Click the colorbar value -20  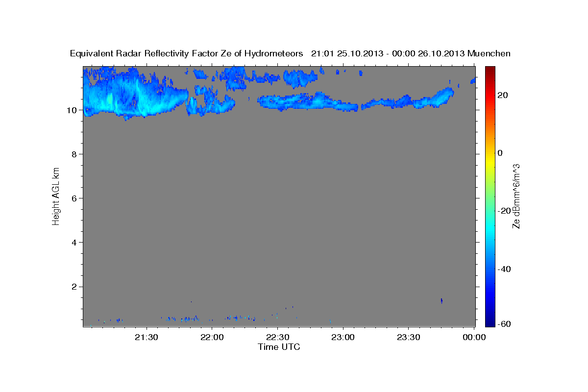504,211
